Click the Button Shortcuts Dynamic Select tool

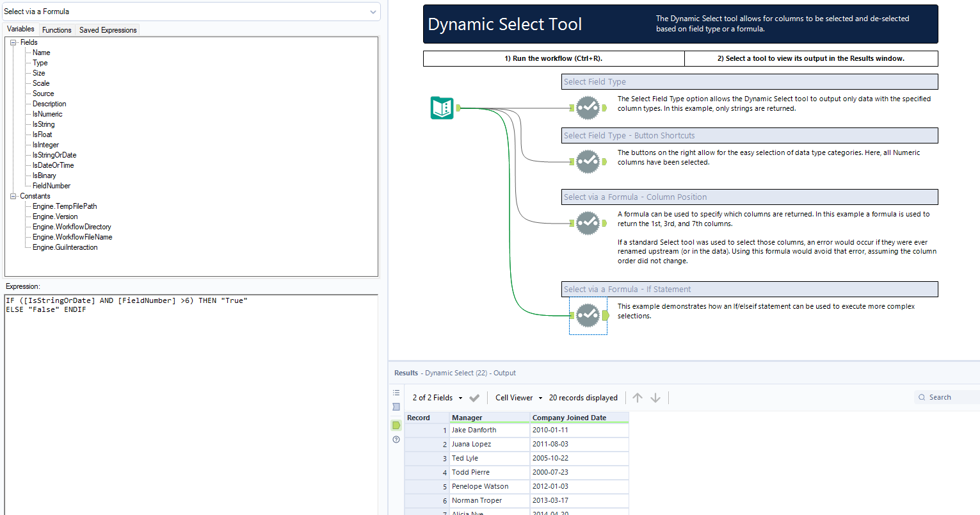pyautogui.click(x=588, y=161)
